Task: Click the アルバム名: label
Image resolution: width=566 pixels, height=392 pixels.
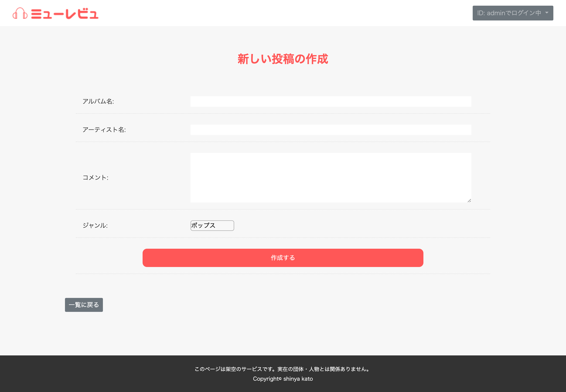Action: tap(98, 101)
